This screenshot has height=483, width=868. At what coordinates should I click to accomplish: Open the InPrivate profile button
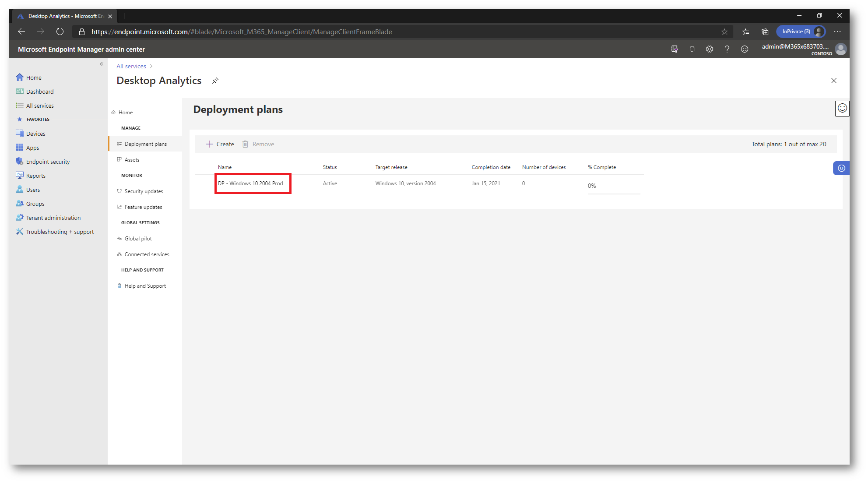point(801,32)
